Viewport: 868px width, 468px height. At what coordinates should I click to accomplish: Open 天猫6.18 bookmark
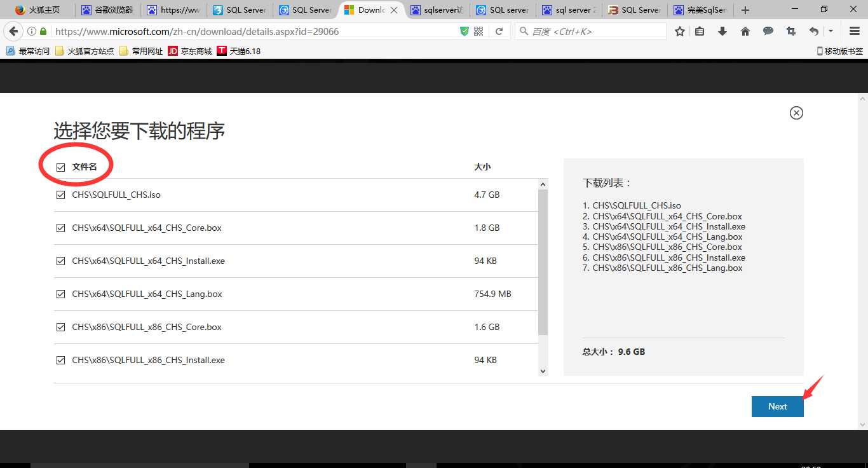[x=239, y=51]
